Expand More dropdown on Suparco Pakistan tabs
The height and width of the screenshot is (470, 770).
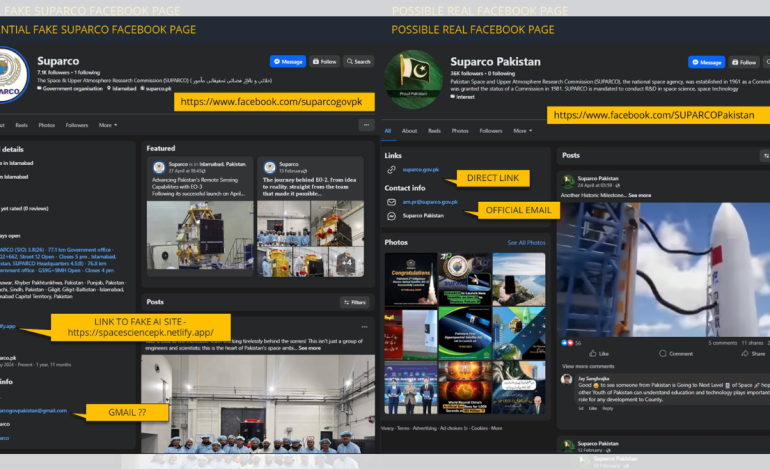(x=522, y=131)
